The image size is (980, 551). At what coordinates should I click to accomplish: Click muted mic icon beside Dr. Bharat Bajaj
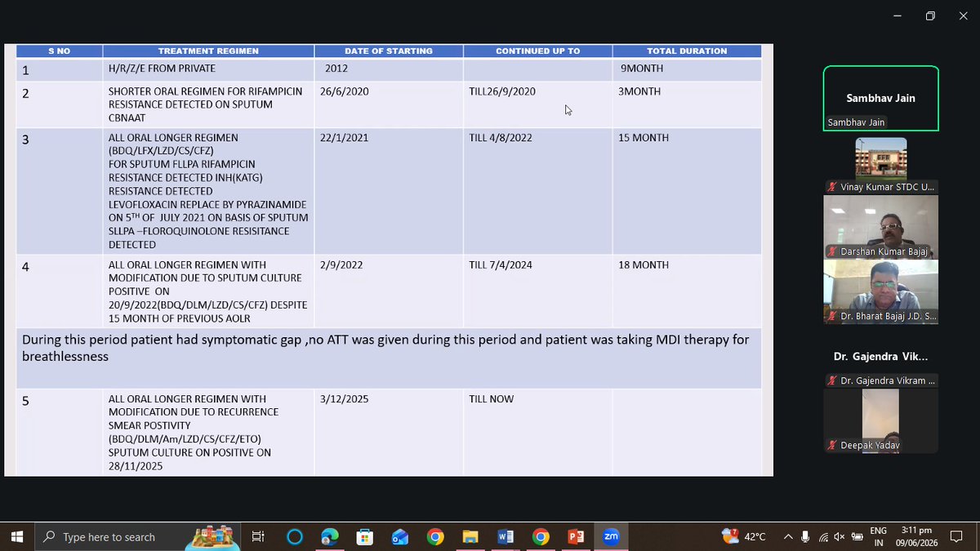click(x=832, y=316)
